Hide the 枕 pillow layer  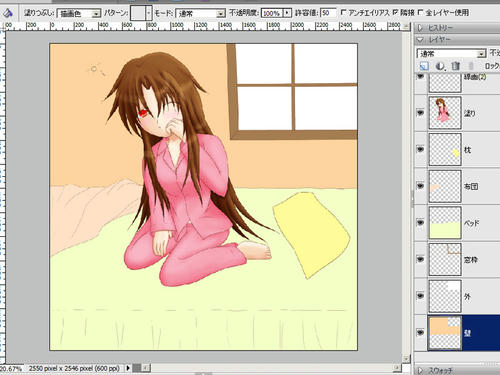421,149
